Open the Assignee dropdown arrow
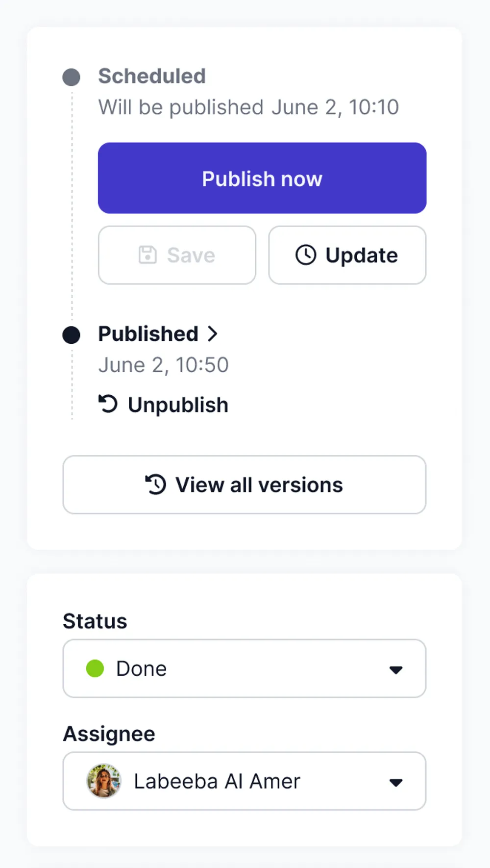 395,782
